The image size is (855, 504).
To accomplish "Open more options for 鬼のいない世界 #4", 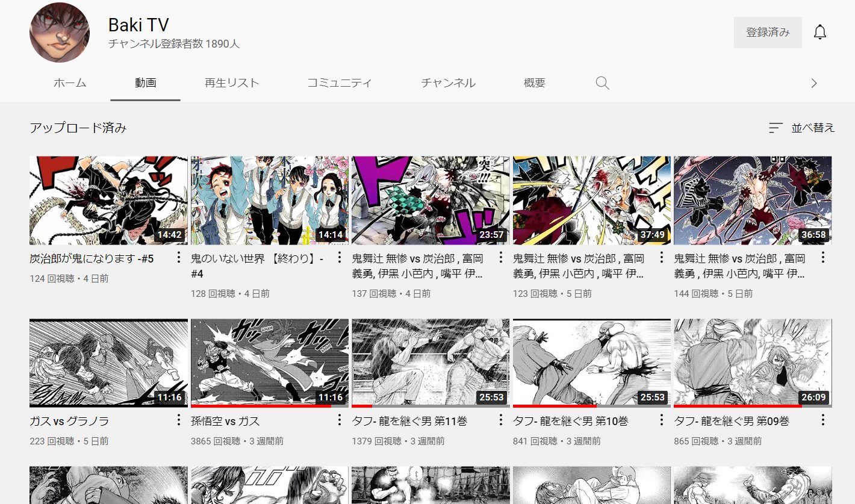I will point(339,258).
